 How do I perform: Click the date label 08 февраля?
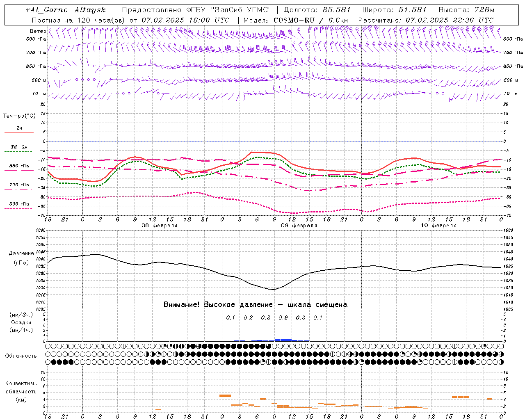160,226
